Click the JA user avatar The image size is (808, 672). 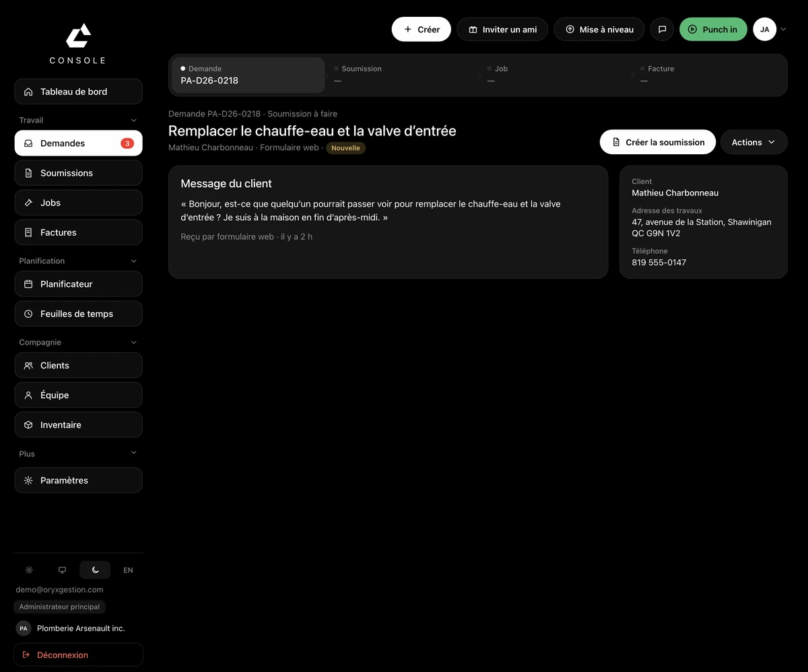tap(765, 30)
